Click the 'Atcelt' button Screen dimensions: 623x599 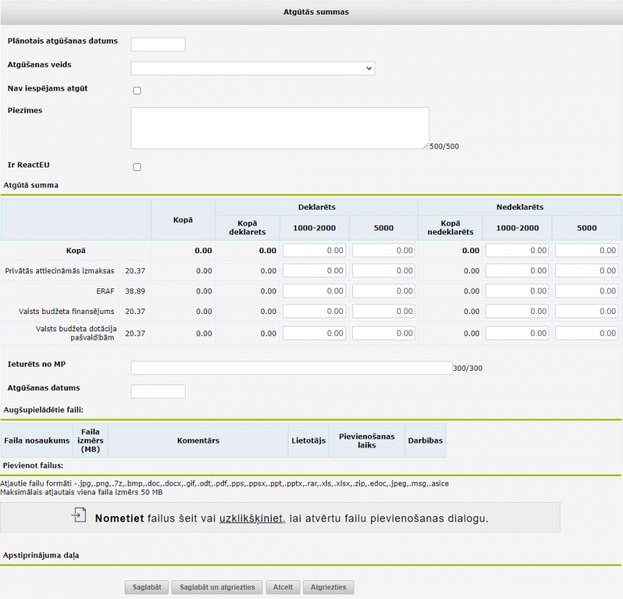[283, 587]
